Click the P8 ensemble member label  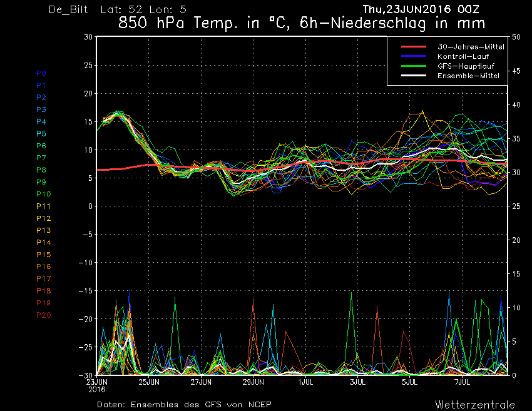41,170
